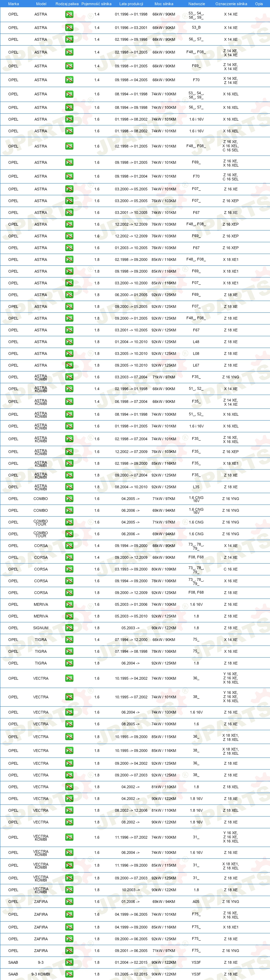Image resolution: width=270 pixels, height=980 pixels.
Task: Click the fuel icon in the ASTRA 53_B row
Action: tap(69, 27)
